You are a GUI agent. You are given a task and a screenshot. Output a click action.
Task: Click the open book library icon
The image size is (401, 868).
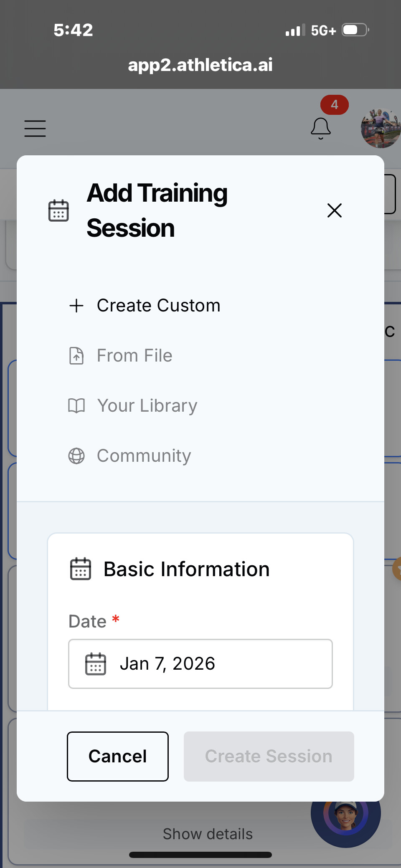pyautogui.click(x=76, y=406)
